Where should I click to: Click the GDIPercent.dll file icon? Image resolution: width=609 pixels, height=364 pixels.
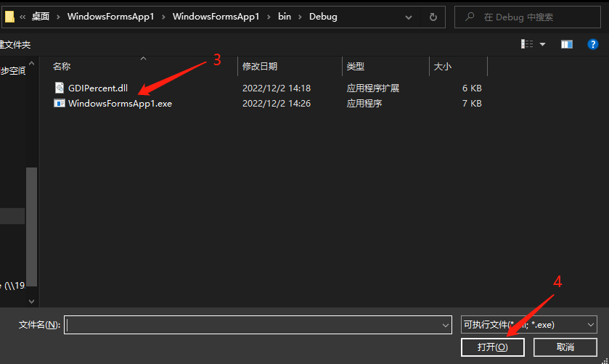[x=60, y=88]
